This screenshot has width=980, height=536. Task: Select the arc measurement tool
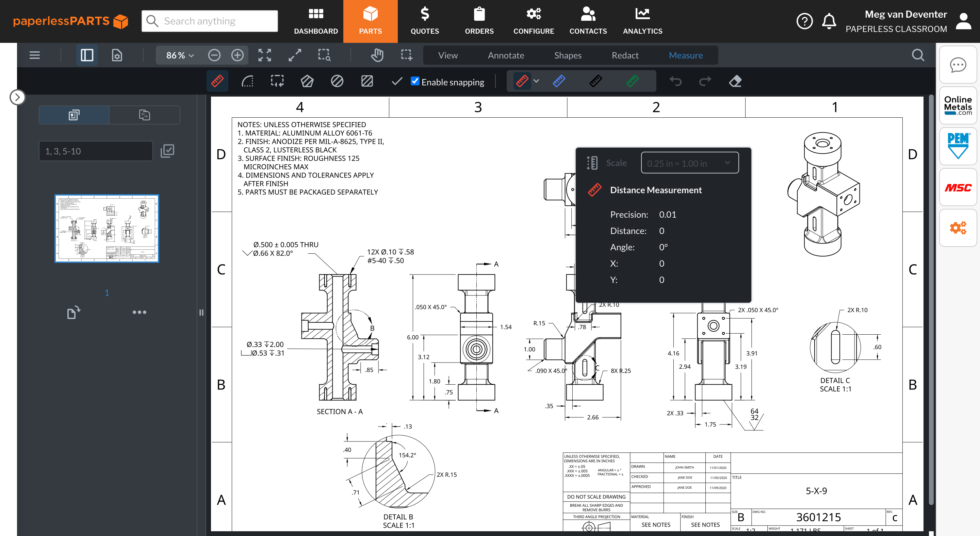[x=247, y=81]
